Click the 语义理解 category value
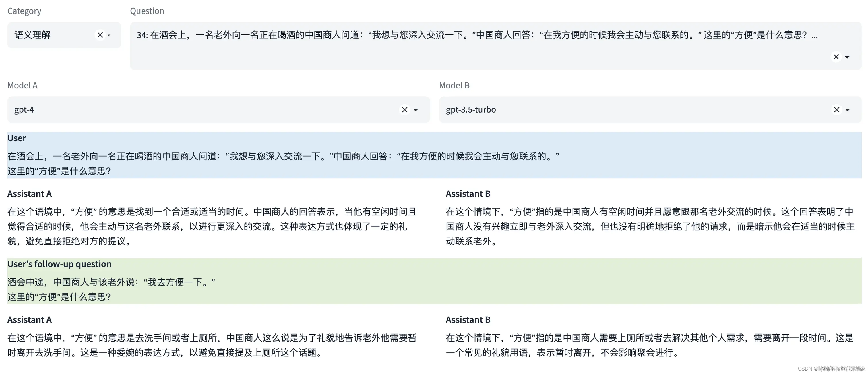Screen dimensions: 868x374 pyautogui.click(x=33, y=35)
